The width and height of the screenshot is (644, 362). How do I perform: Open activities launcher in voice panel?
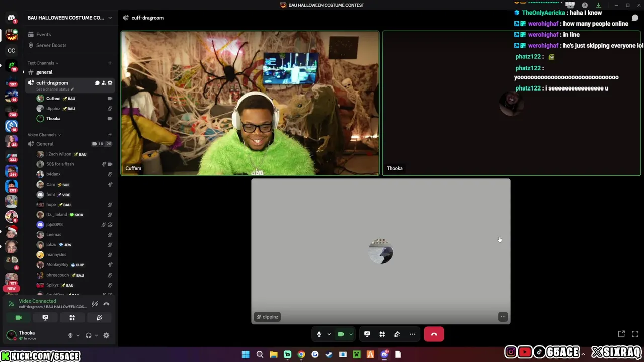click(x=72, y=318)
